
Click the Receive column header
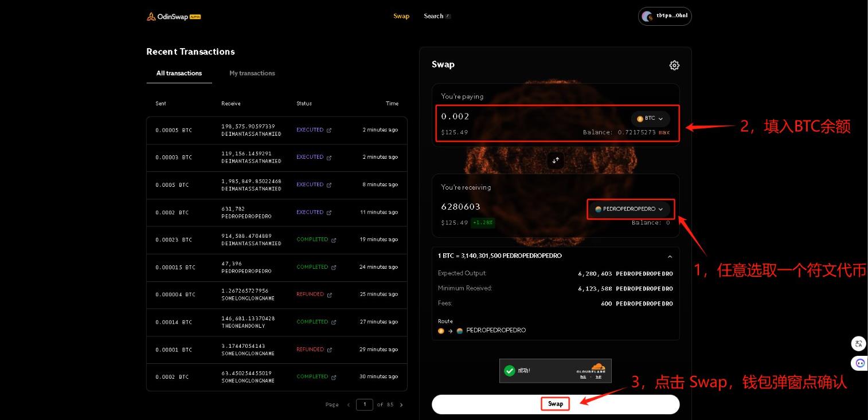pyautogui.click(x=231, y=104)
